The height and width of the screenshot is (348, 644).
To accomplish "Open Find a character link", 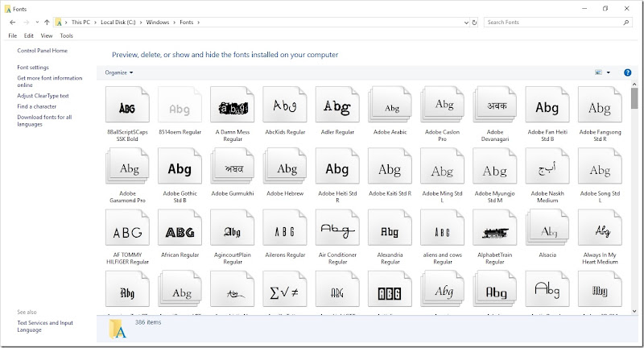I will click(x=36, y=106).
